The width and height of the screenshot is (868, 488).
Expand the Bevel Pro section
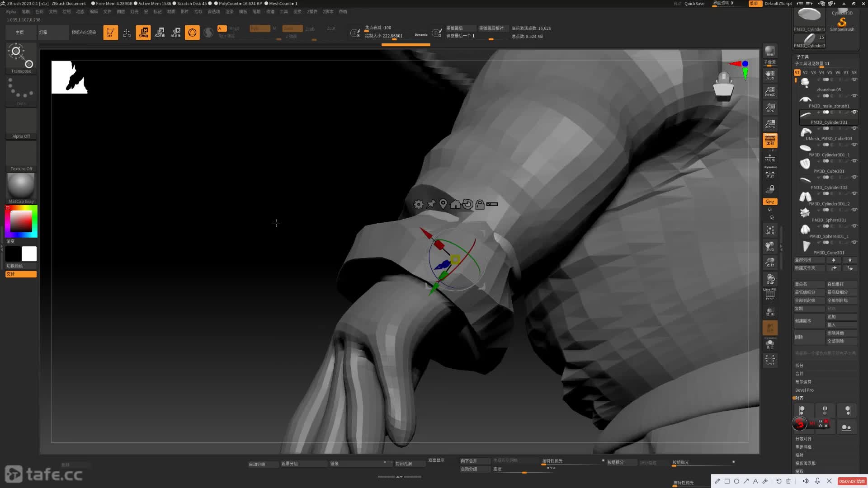click(x=804, y=390)
